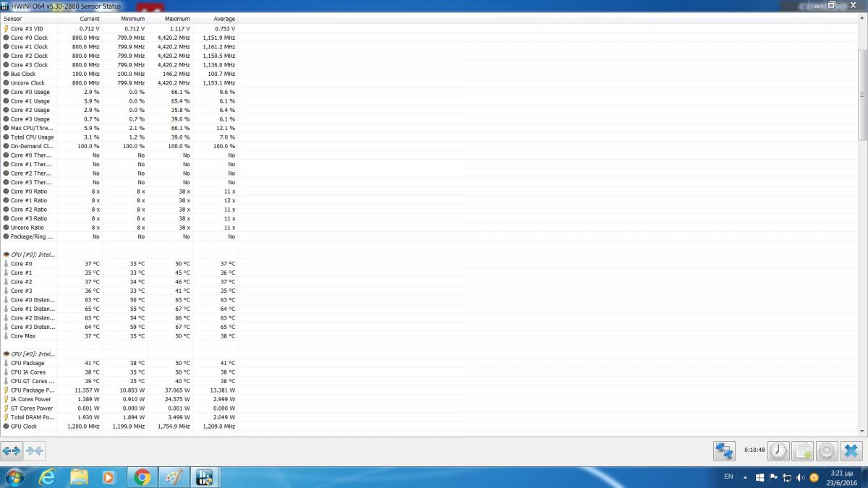Screen dimensions: 868x488
Task: Click the network tray icon
Action: tap(787, 477)
